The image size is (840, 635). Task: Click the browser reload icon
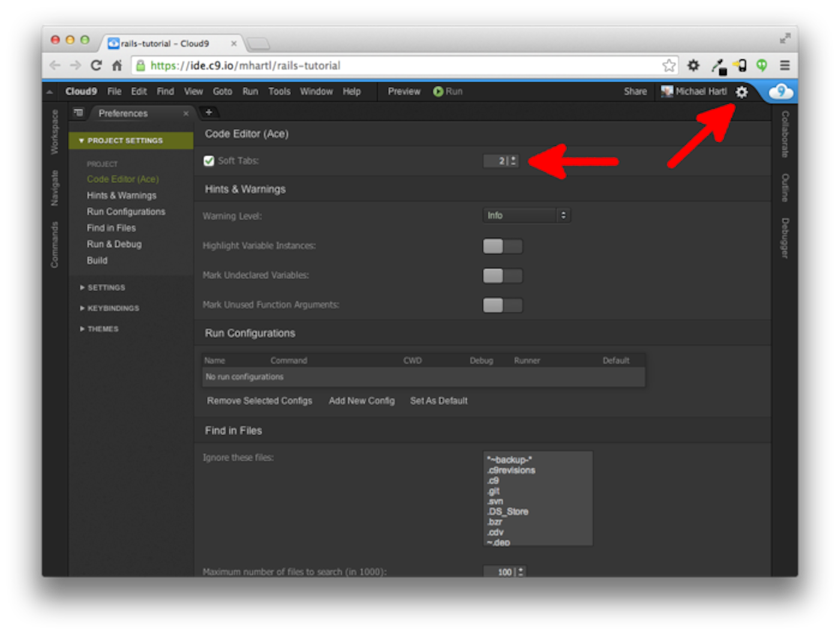(96, 65)
